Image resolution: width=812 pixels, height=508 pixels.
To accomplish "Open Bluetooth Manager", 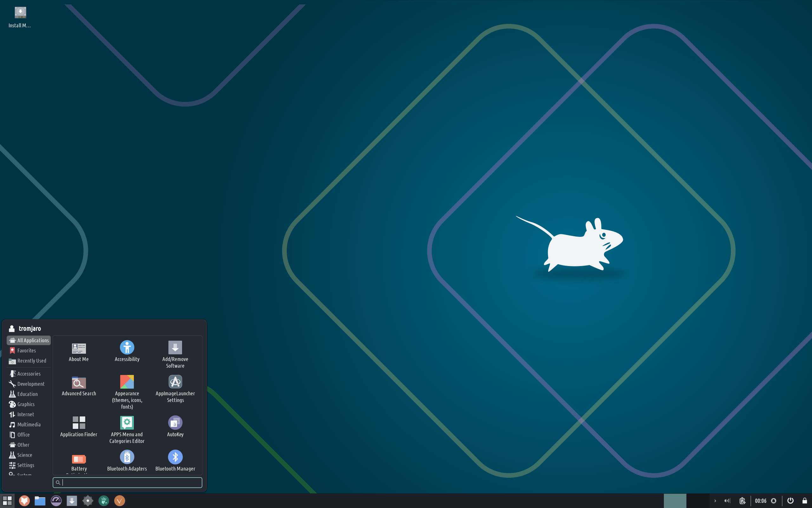I will click(x=175, y=461).
